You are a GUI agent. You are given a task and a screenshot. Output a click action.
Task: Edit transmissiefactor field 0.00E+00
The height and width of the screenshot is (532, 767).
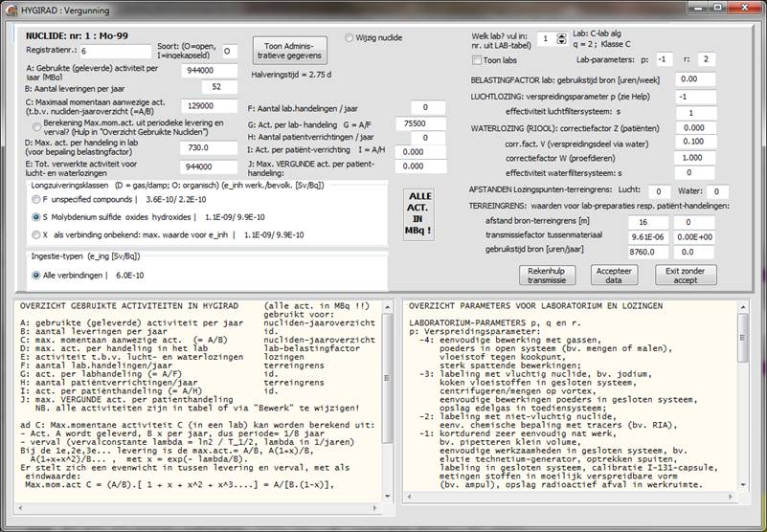[x=694, y=237]
